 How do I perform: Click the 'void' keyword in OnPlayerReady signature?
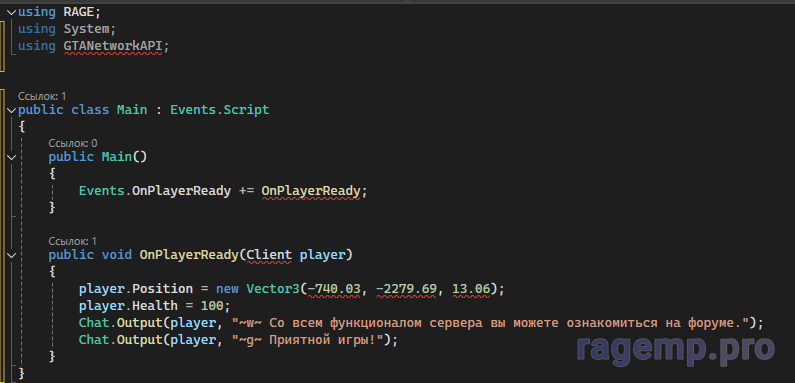point(117,255)
